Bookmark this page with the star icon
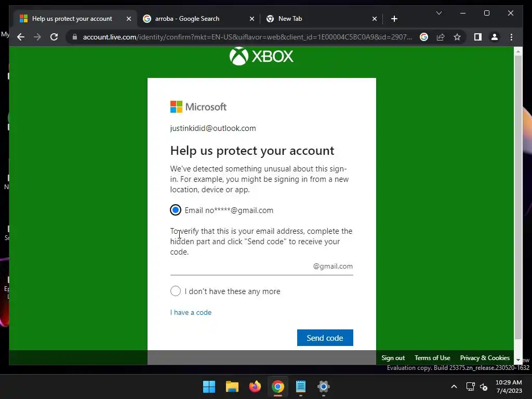 [x=457, y=37]
